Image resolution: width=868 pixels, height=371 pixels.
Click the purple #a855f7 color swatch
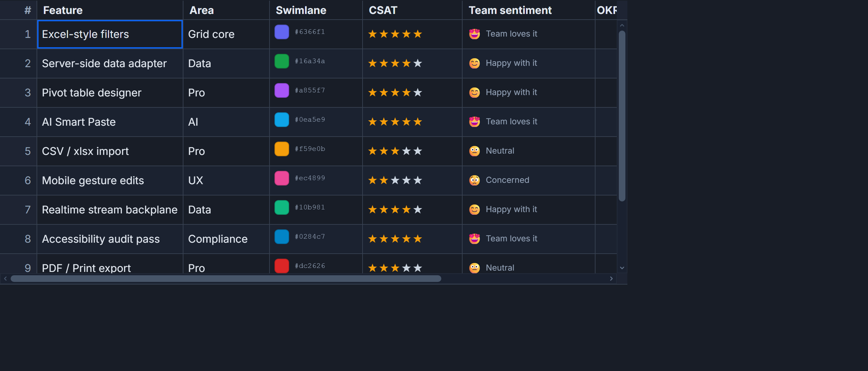click(x=282, y=90)
